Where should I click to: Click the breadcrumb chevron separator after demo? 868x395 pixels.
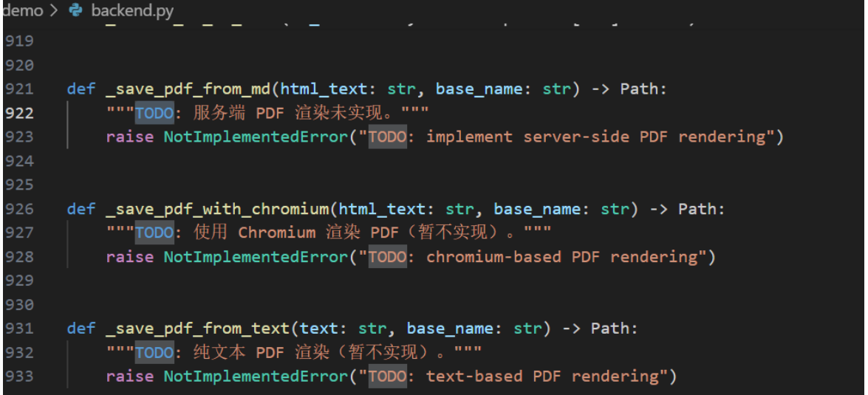(x=54, y=11)
